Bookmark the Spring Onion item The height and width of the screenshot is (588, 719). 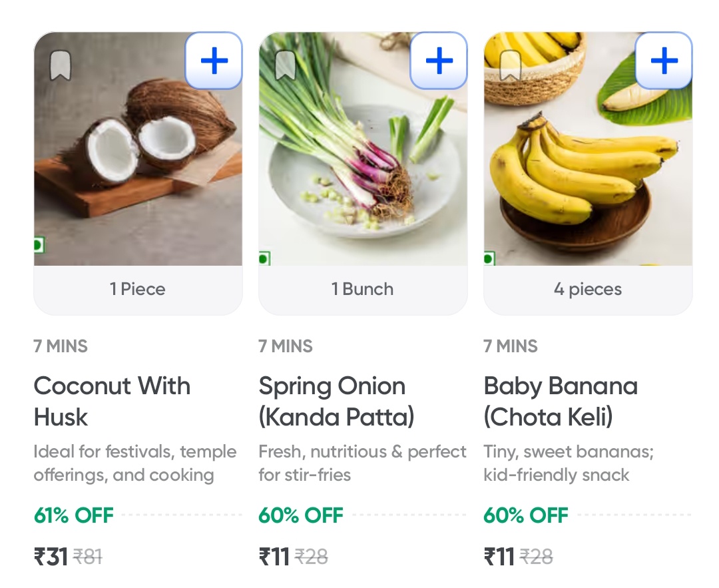pos(286,65)
